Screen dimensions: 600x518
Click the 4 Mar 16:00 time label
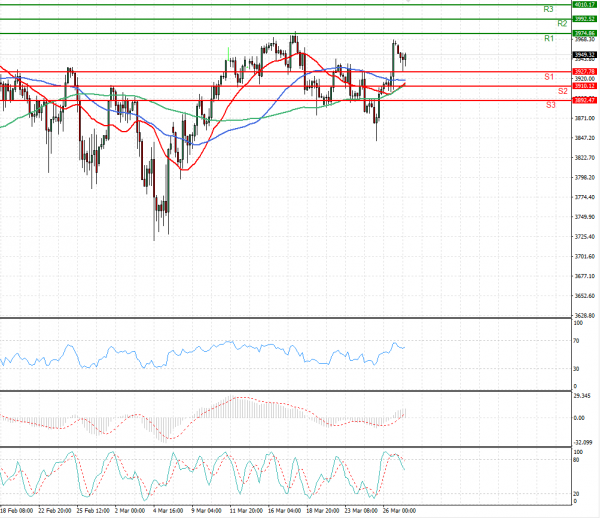point(168,510)
